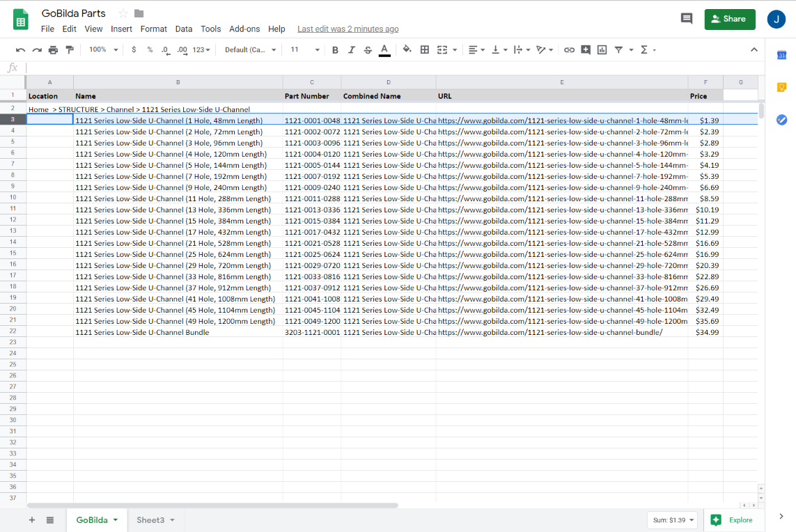Open the Insert menu
The image size is (796, 532).
[121, 29]
